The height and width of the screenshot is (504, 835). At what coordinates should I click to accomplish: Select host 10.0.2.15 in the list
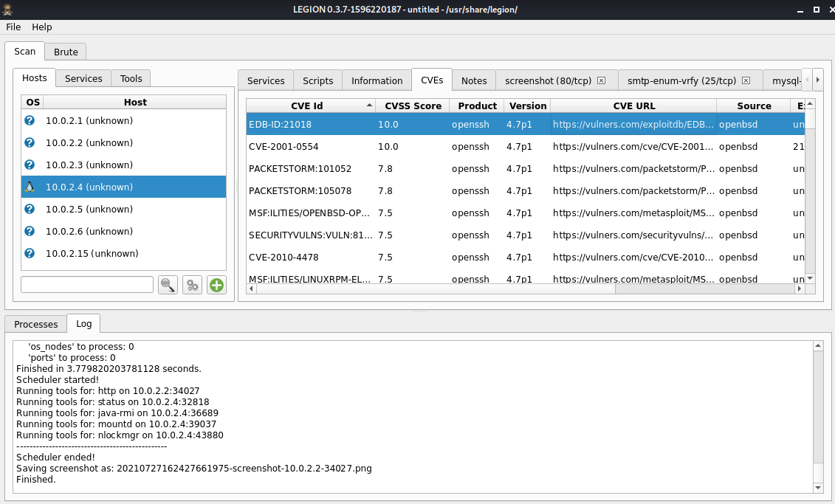(x=92, y=253)
